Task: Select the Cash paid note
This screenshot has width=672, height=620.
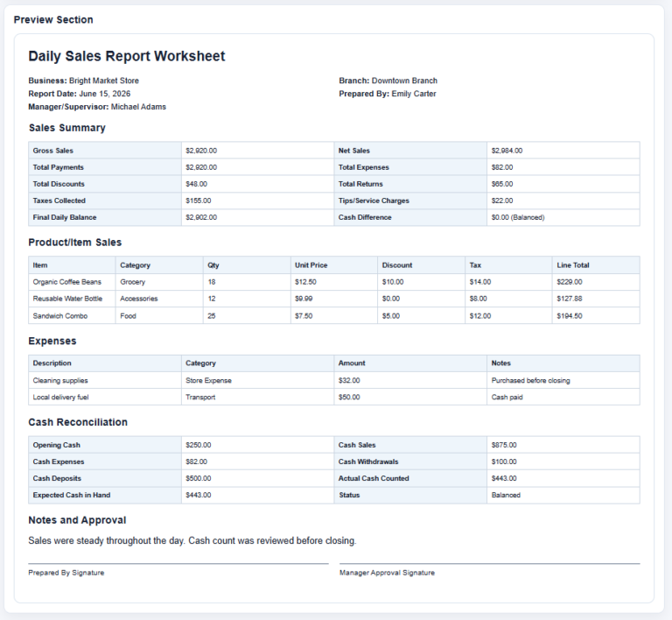Action: (x=507, y=397)
